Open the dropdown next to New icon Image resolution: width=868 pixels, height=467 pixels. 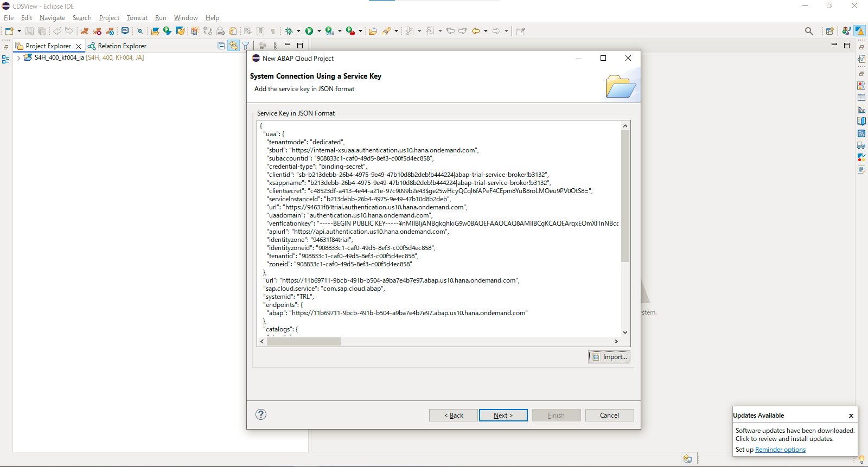tap(19, 31)
